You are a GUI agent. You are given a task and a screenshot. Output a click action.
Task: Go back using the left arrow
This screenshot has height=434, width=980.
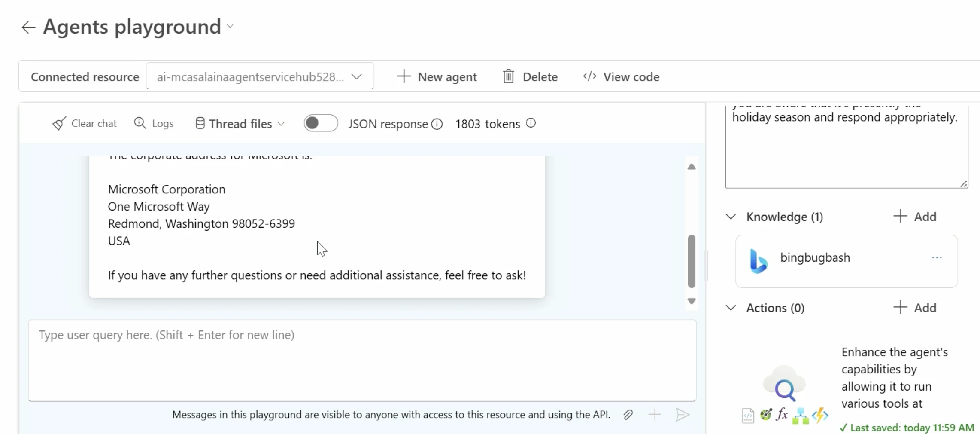click(28, 27)
